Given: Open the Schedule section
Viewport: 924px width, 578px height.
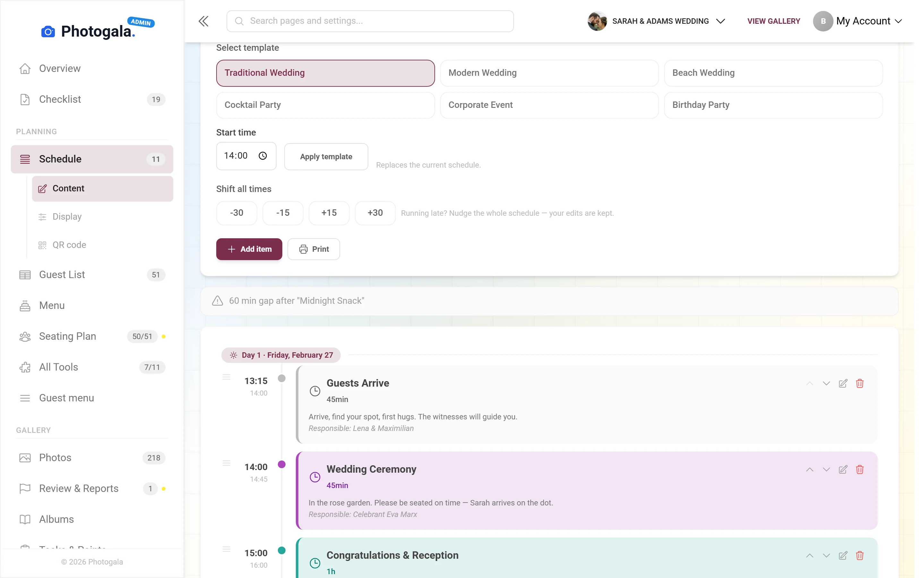Looking at the screenshot, I should pyautogui.click(x=92, y=159).
